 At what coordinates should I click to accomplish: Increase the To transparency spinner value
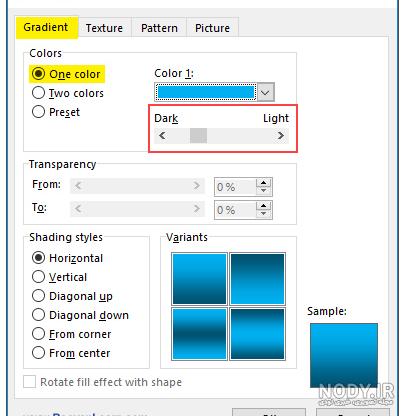(263, 205)
